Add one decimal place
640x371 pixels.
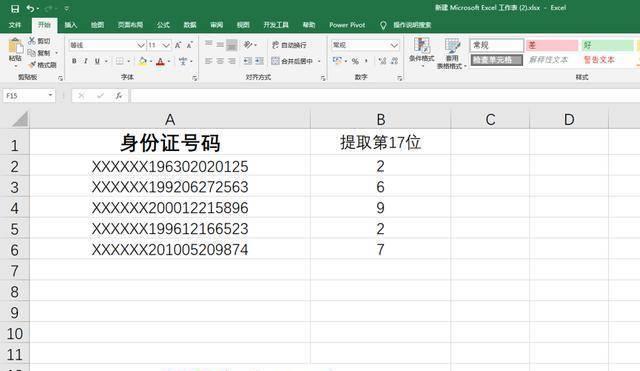[x=382, y=61]
